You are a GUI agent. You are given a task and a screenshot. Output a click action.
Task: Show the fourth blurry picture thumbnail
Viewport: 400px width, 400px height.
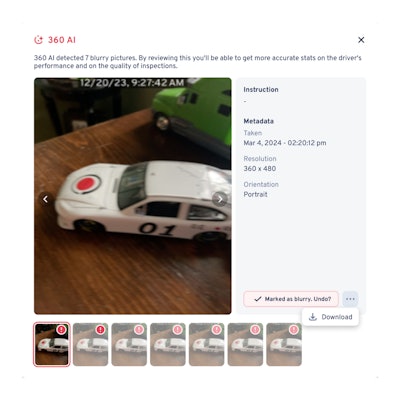tap(168, 344)
